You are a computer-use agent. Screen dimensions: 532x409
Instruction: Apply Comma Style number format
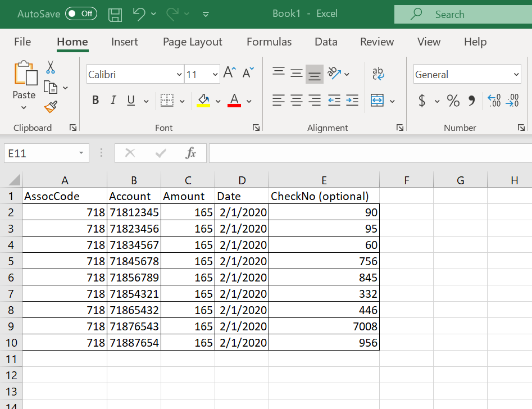tap(472, 101)
